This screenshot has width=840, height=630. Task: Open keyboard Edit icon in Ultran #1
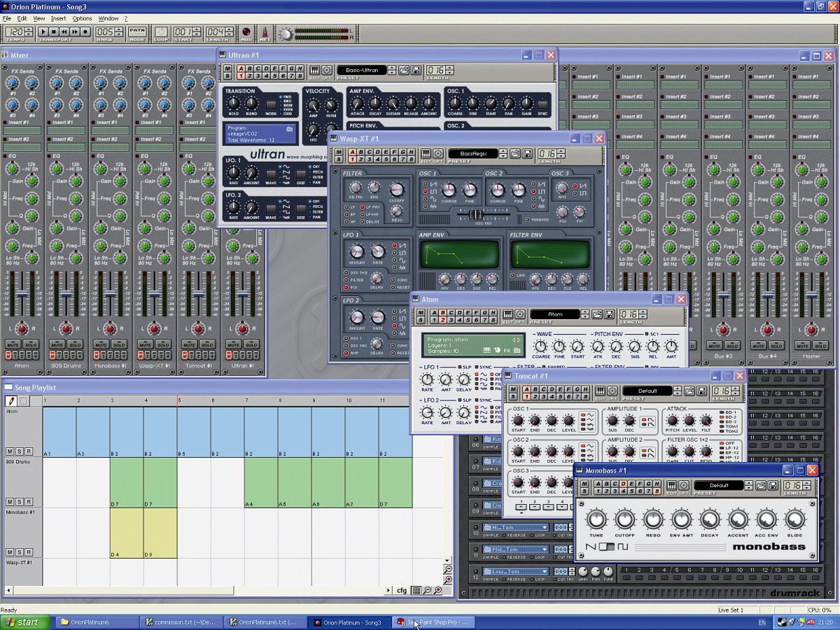coord(315,70)
